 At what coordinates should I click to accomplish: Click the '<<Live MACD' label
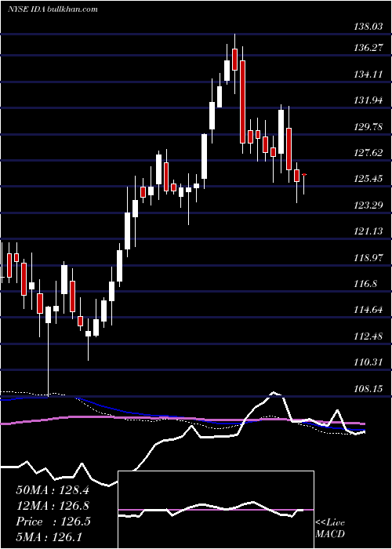click(x=330, y=528)
